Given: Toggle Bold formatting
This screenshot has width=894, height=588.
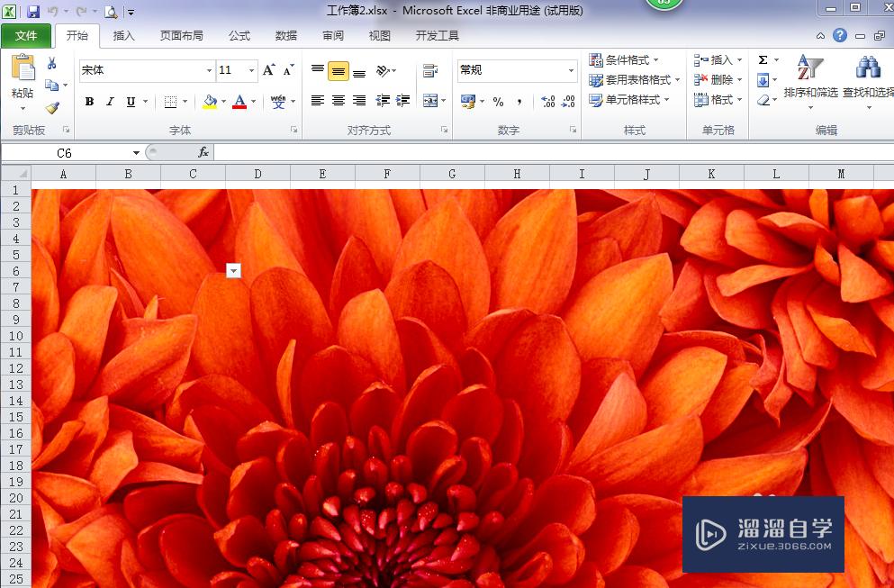Looking at the screenshot, I should 89,102.
